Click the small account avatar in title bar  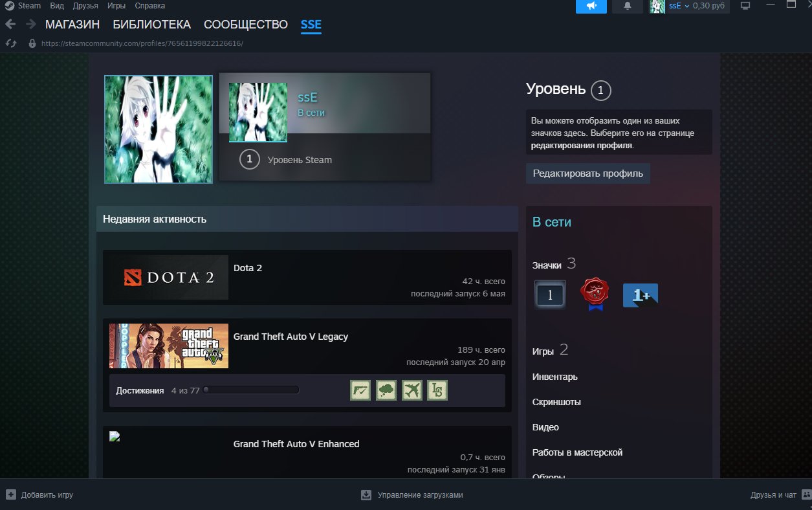pos(657,6)
